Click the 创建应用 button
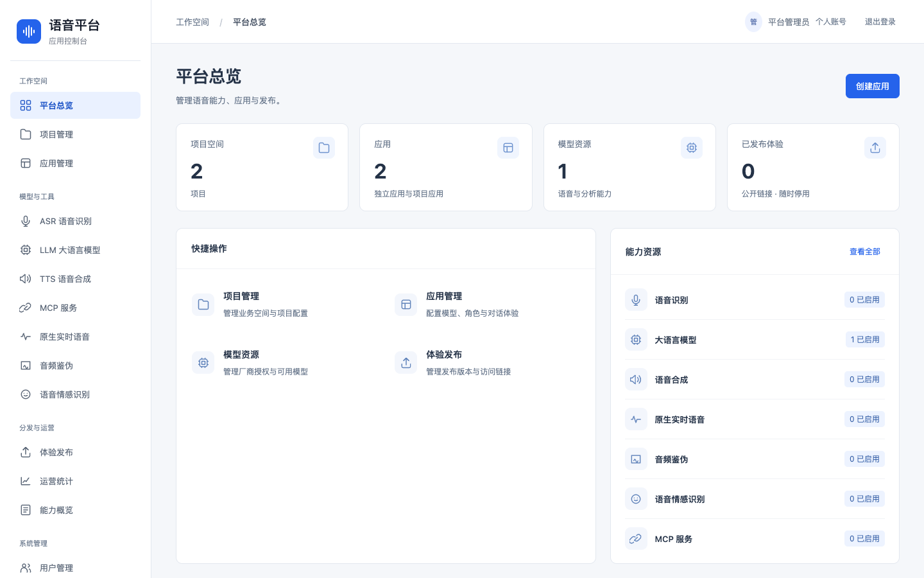This screenshot has width=924, height=578. point(873,86)
